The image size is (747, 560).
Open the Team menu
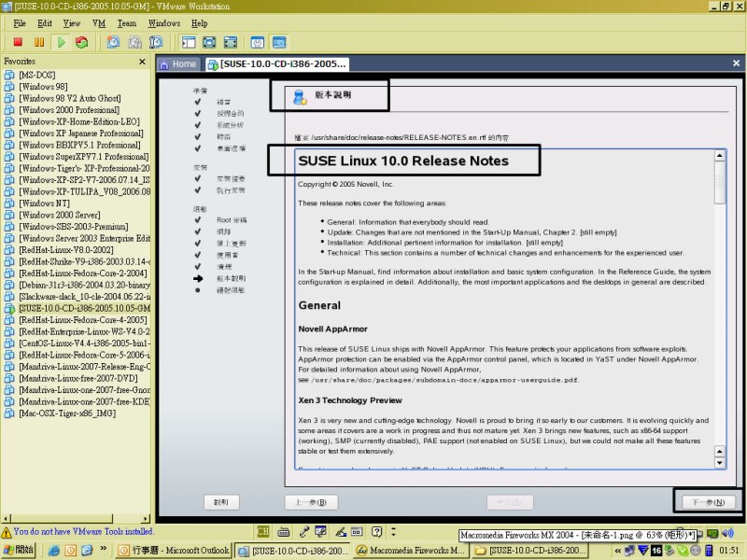(127, 23)
